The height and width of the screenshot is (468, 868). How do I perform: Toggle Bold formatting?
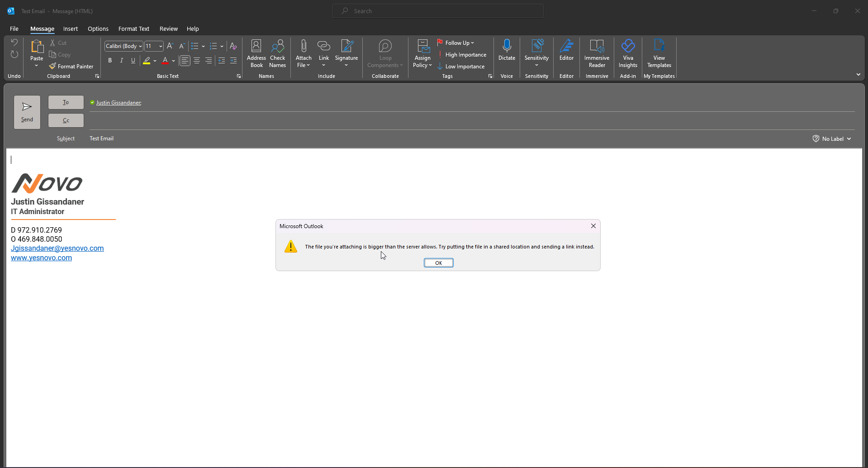click(x=110, y=60)
